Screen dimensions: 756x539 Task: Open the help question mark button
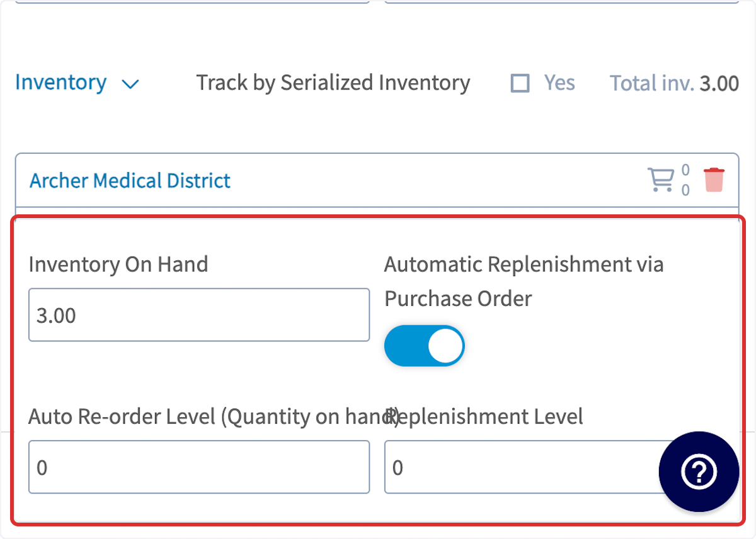[x=699, y=472]
